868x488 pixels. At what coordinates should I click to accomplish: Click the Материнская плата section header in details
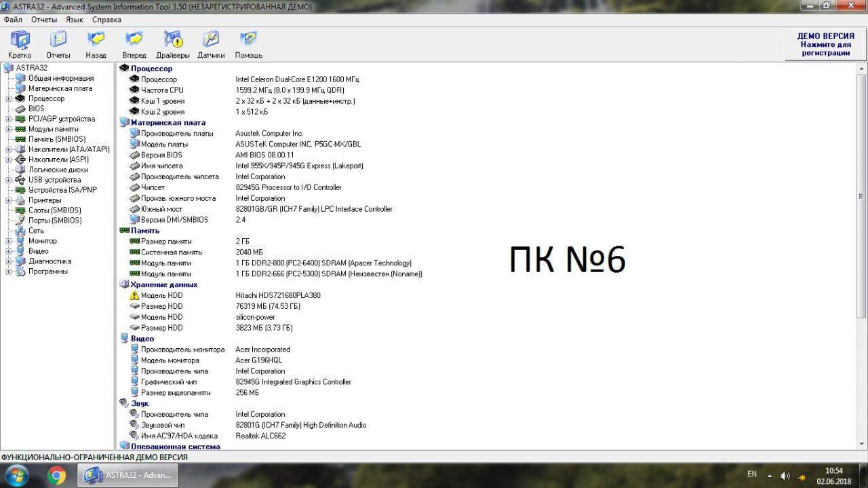pos(167,123)
